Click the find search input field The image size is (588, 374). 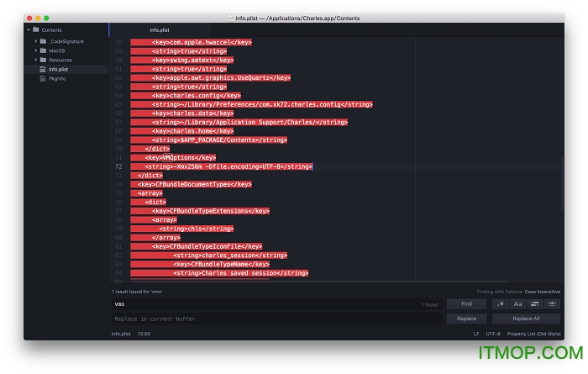tap(265, 304)
